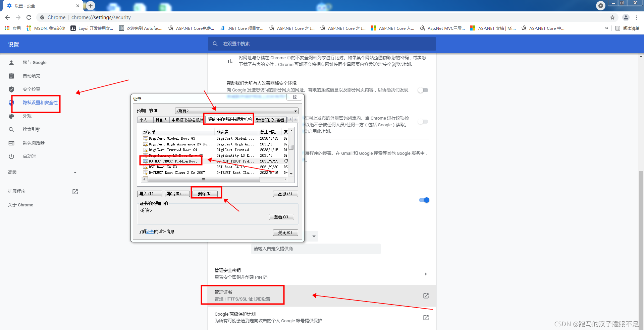Sort by the 颁发给 column header

[178, 132]
